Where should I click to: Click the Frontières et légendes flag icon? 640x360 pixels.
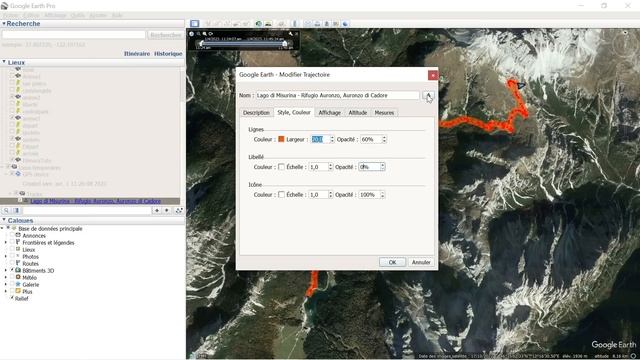point(18,242)
